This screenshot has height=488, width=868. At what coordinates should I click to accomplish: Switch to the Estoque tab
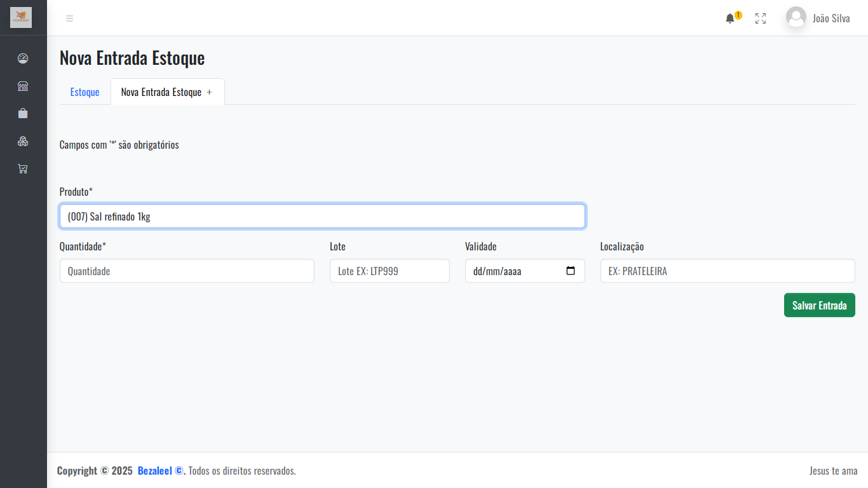click(85, 92)
